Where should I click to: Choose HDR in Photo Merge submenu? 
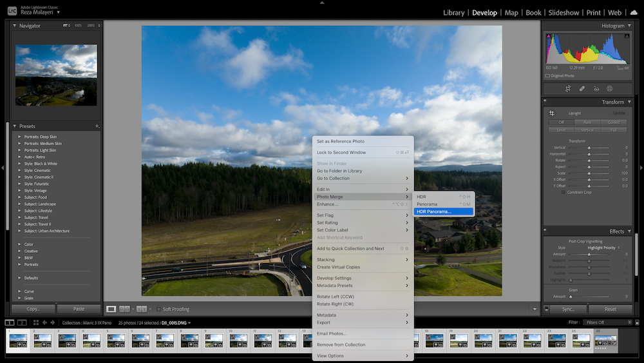pos(444,197)
